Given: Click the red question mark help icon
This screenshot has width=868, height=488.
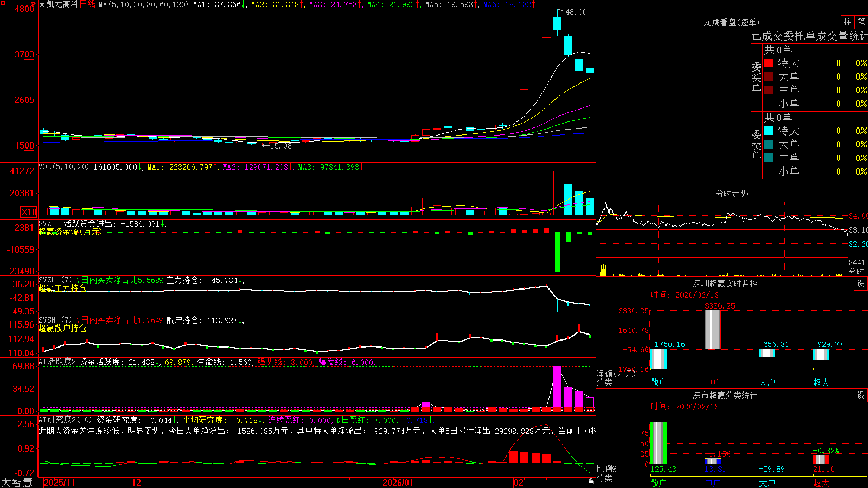Looking at the screenshot, I should pos(34,4).
